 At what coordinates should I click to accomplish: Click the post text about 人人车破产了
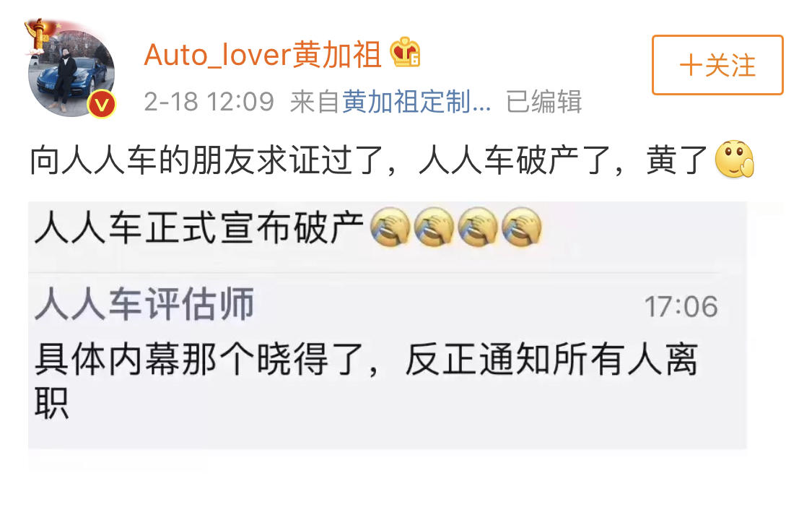(369, 160)
